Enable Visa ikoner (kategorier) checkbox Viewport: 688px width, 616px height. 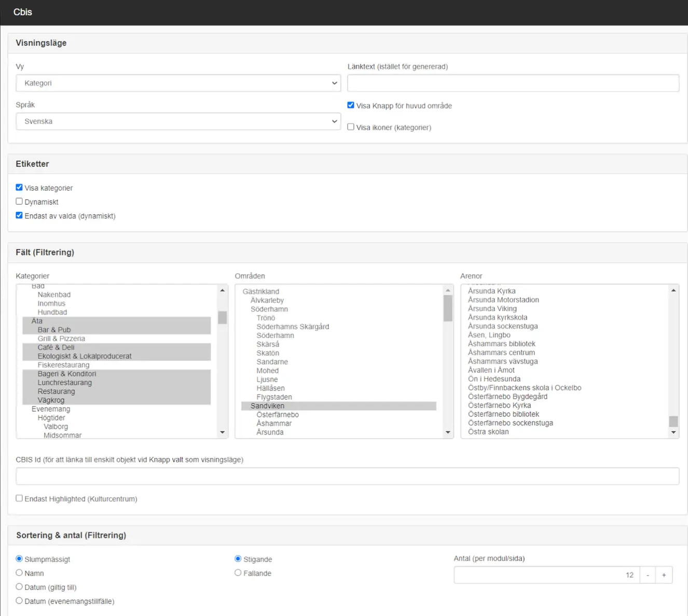pyautogui.click(x=351, y=127)
